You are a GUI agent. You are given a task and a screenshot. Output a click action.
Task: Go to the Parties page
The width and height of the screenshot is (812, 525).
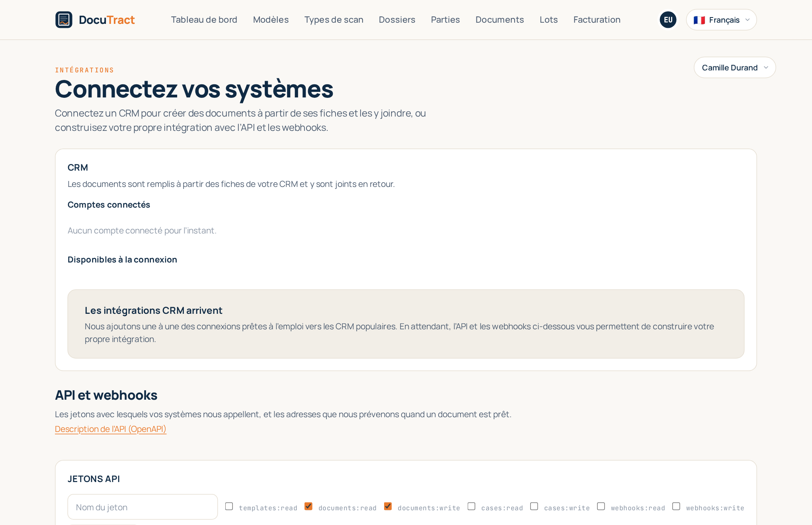[445, 19]
